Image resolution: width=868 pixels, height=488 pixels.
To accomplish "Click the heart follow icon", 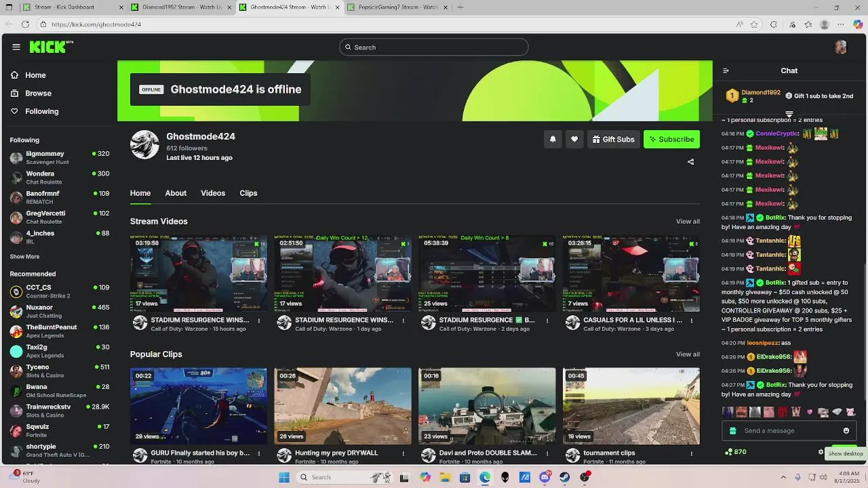I will (574, 139).
